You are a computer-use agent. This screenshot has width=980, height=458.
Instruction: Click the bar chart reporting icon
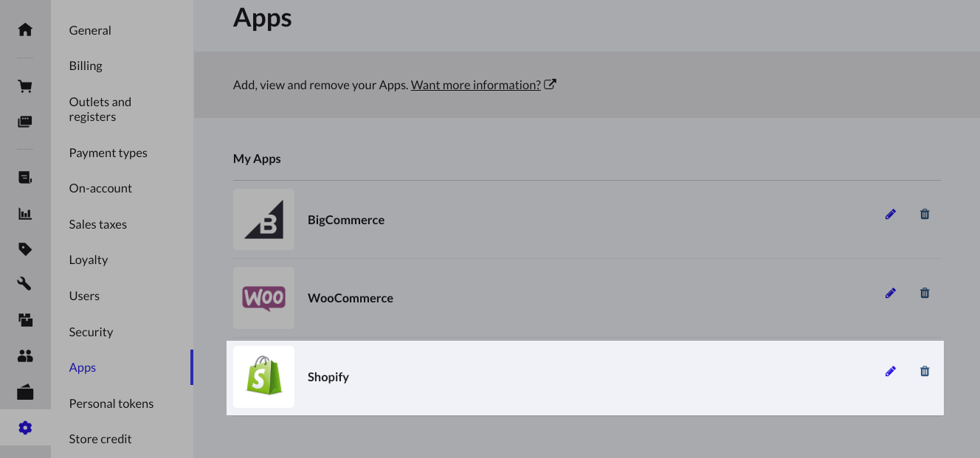[x=25, y=214]
